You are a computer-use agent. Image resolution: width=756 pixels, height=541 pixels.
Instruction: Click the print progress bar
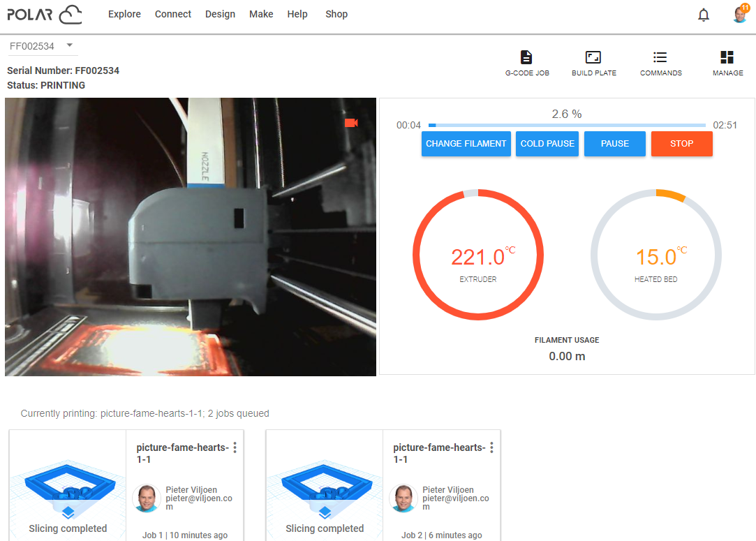566,126
